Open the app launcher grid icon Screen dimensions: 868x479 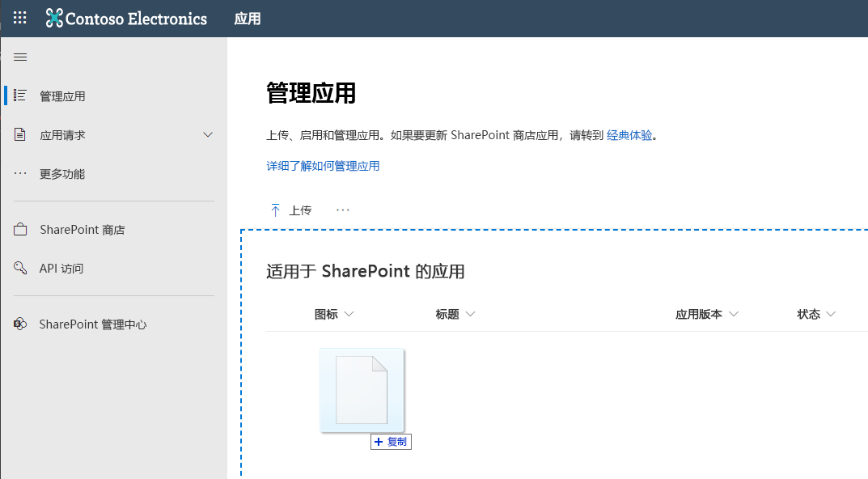(19, 17)
